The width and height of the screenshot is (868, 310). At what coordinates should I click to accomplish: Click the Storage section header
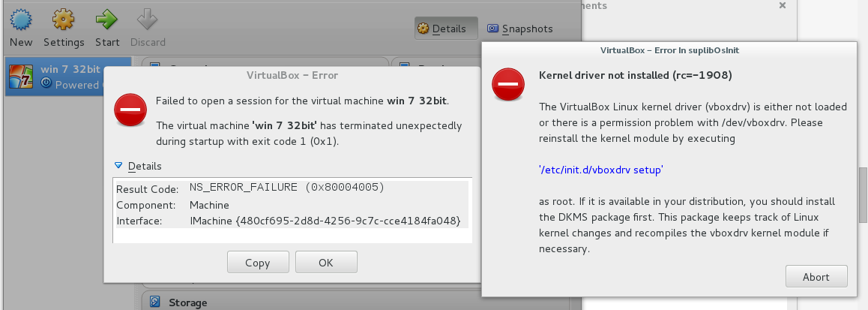click(187, 302)
